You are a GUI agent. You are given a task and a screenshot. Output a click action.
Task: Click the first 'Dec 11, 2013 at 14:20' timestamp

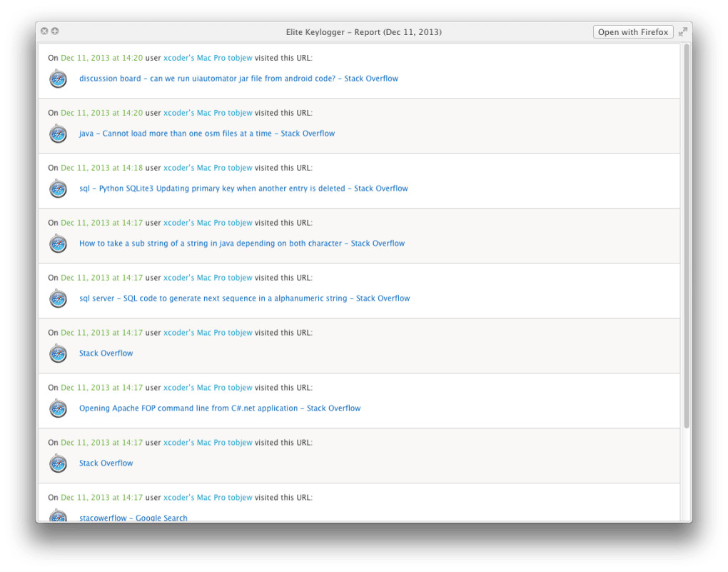click(x=101, y=58)
